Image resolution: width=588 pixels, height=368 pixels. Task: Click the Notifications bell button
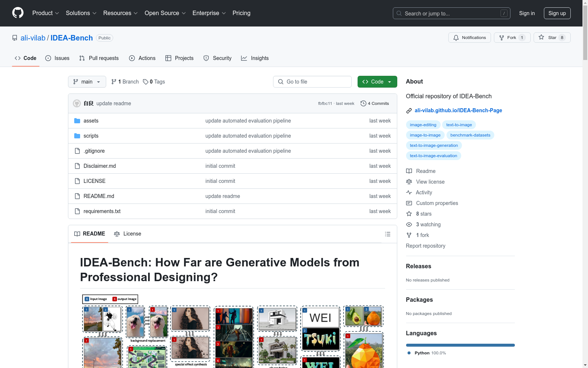[x=469, y=38]
